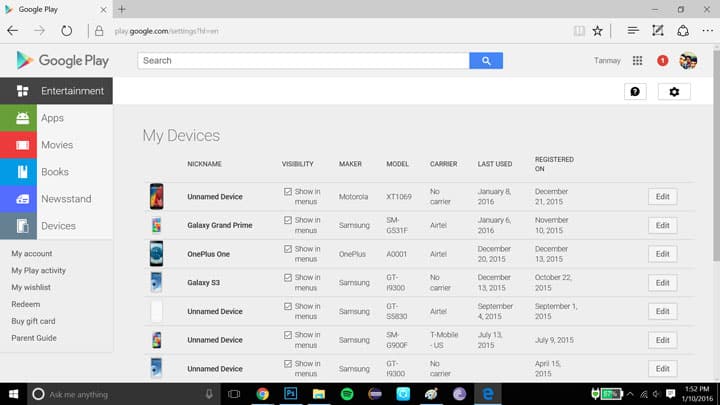This screenshot has height=405, width=720.
Task: Open Task View in the taskbar
Action: 234,394
